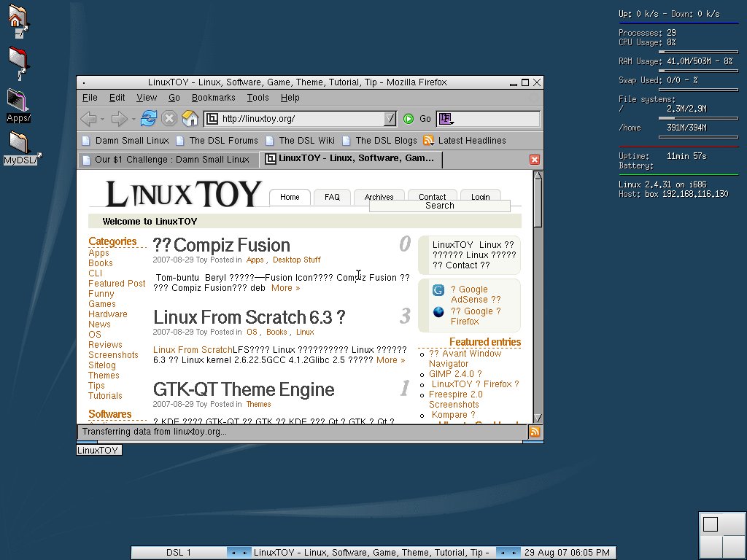Select the LinuxTOY window in taskbar
The image size is (747, 560).
pos(371,553)
